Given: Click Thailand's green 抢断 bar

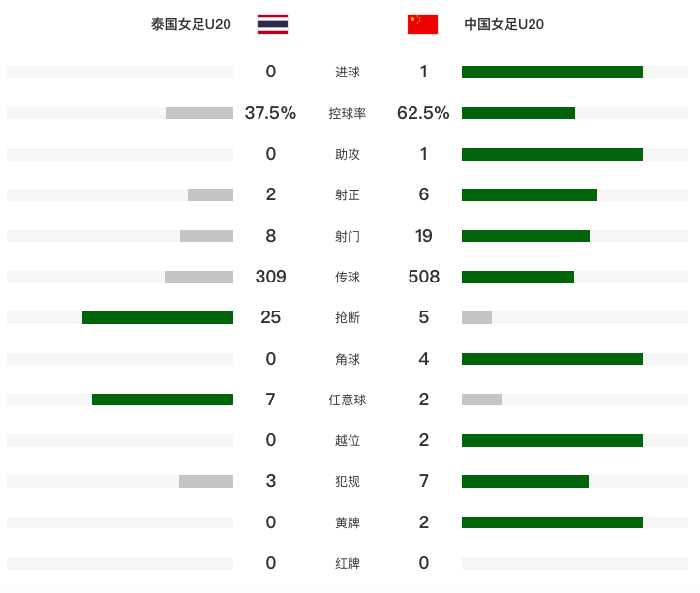Looking at the screenshot, I should click(x=158, y=317).
